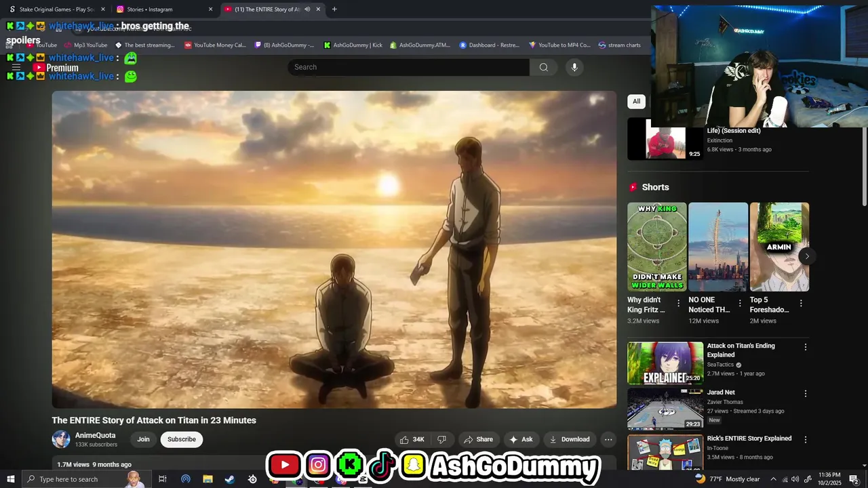Open File Explorer from the taskbar
Image resolution: width=868 pixels, height=488 pixels.
coord(208,479)
